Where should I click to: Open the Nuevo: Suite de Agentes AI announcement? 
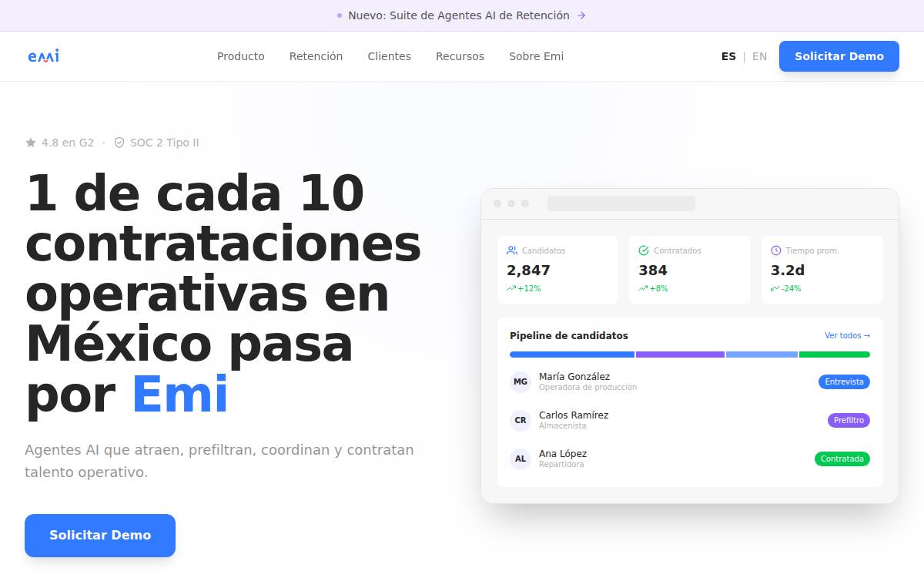[462, 15]
